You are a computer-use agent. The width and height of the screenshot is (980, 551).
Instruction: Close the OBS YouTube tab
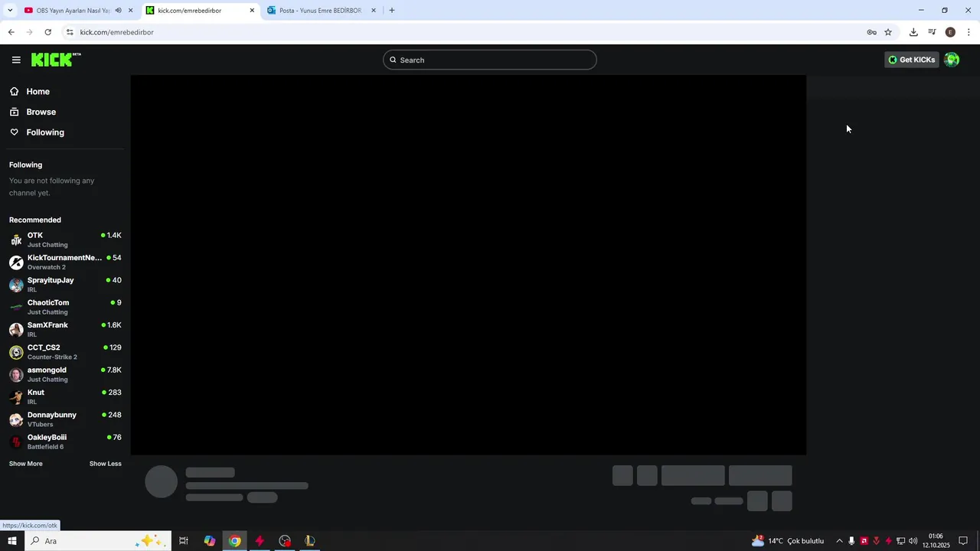[x=130, y=11]
